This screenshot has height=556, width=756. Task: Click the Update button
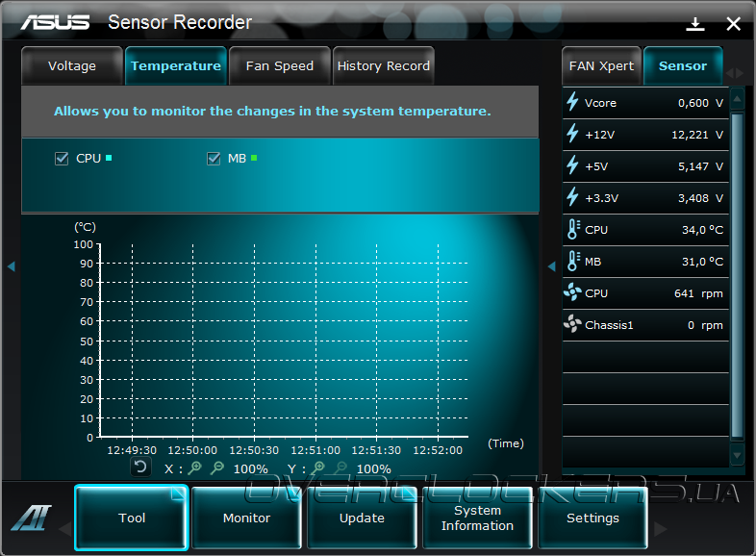point(362,518)
